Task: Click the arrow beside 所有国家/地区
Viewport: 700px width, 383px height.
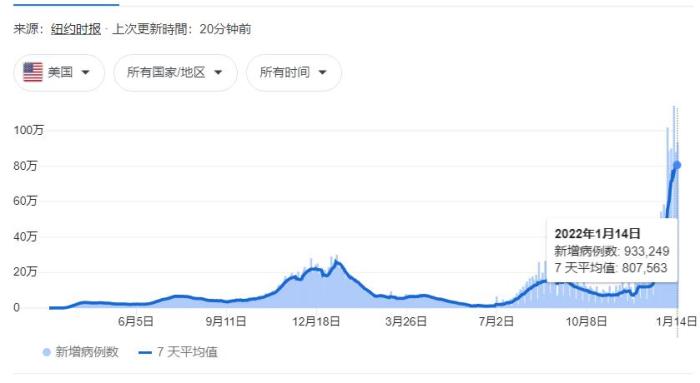Action: [x=218, y=73]
